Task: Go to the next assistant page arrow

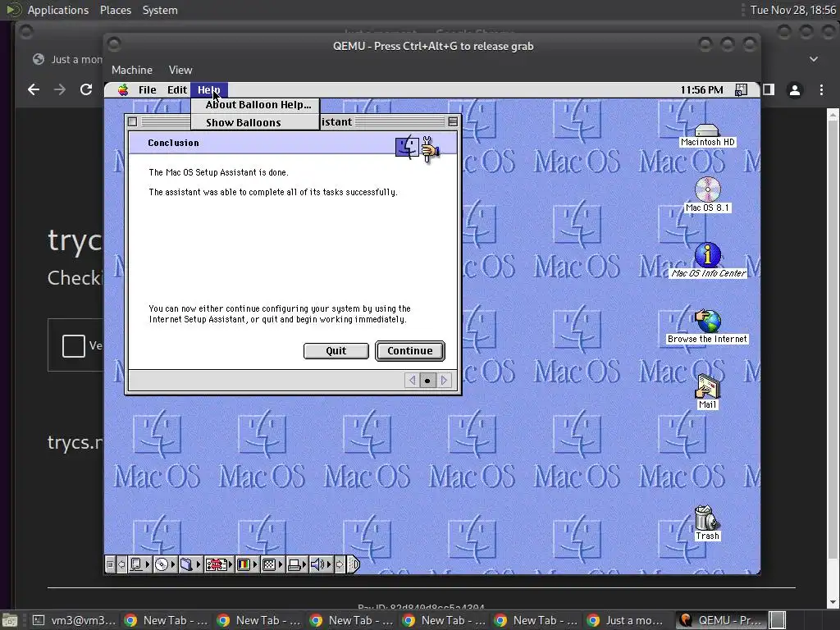Action: tap(444, 381)
